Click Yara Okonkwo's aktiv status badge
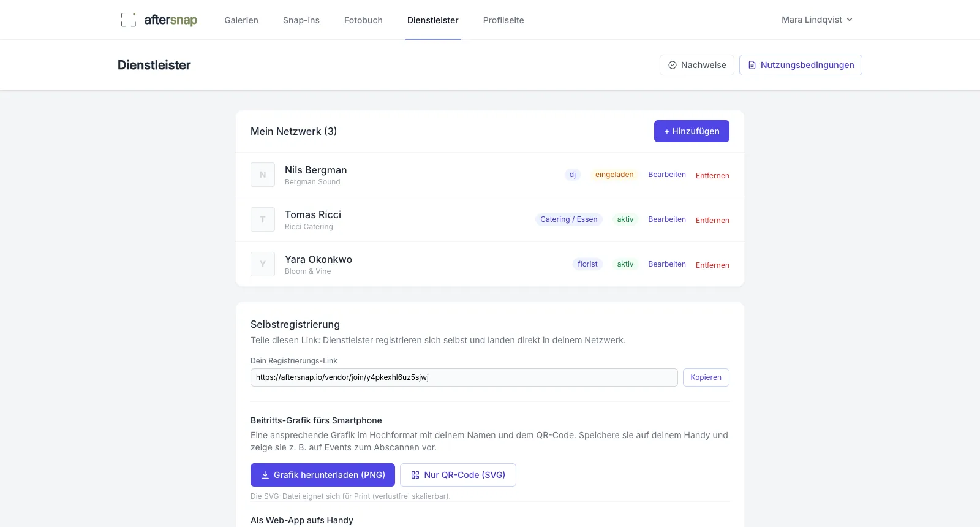Viewport: 980px width, 527px height. (625, 264)
